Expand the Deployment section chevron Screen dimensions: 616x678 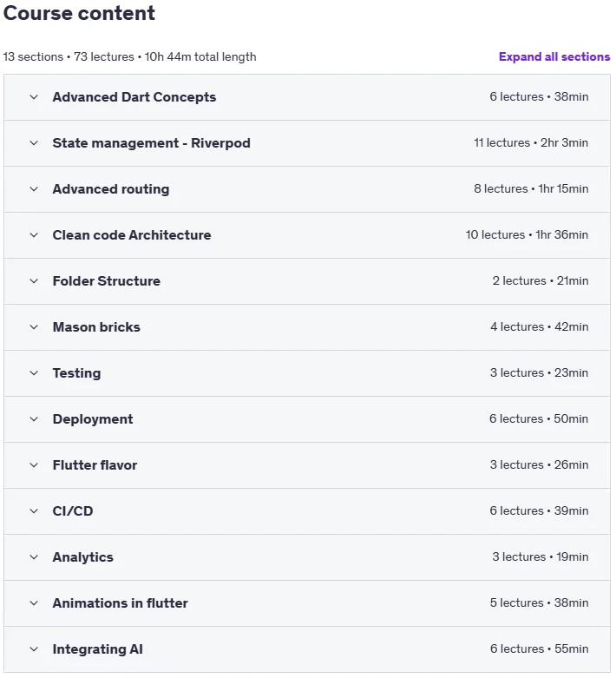point(34,419)
